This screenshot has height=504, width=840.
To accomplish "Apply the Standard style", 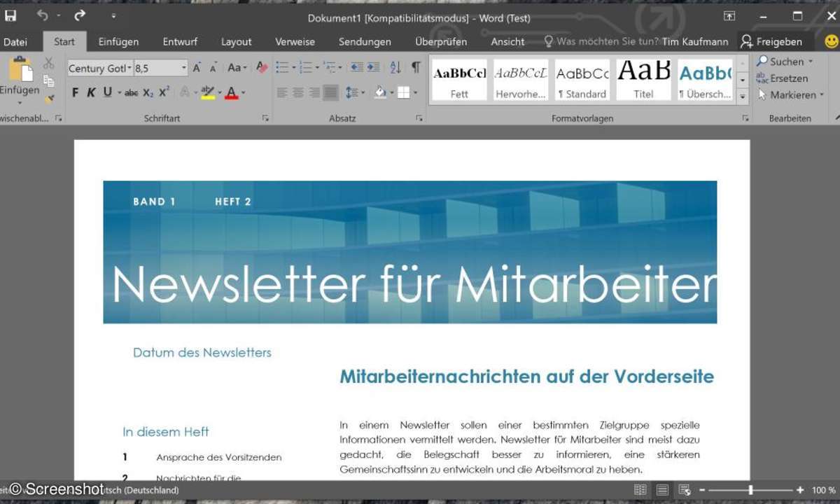I will click(x=582, y=80).
